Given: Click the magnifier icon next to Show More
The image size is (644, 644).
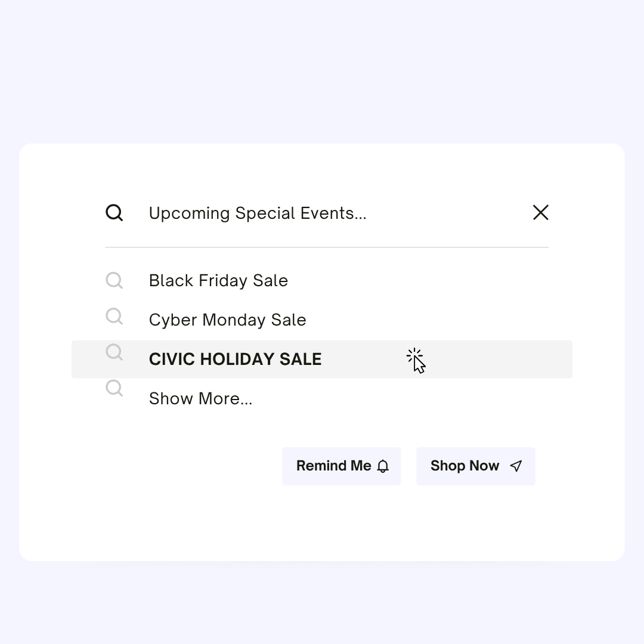Looking at the screenshot, I should click(x=114, y=388).
